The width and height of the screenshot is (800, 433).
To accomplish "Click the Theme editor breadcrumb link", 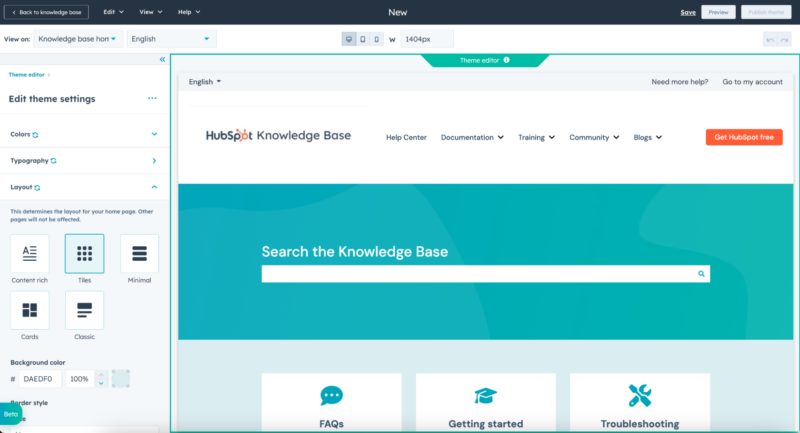I will 27,75.
